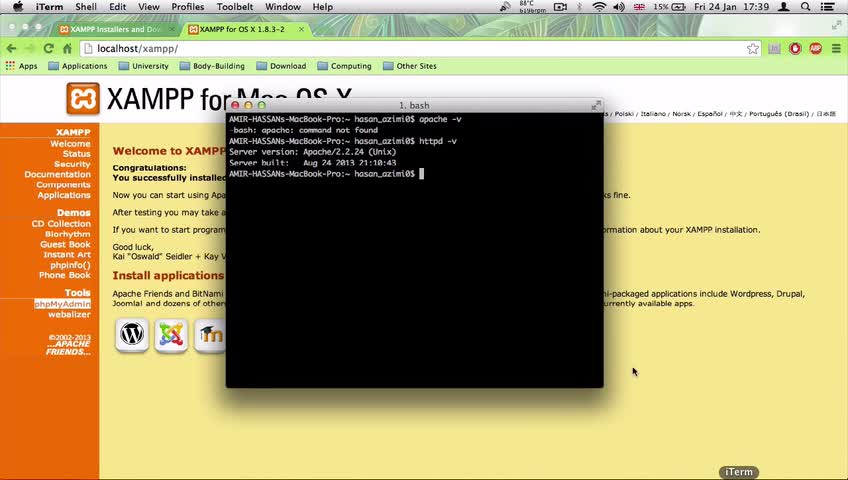Open UK flag input source menu
Image resolution: width=848 pixels, height=480 pixels.
click(639, 7)
